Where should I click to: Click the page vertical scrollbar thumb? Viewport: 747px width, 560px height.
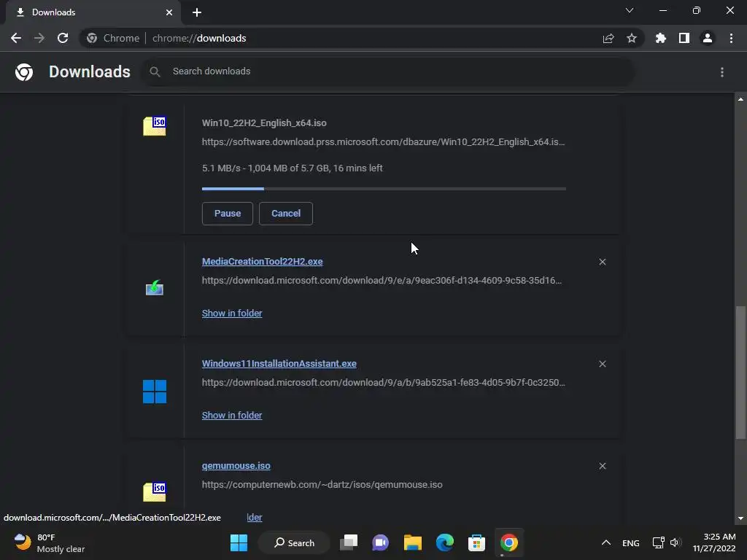click(x=740, y=373)
